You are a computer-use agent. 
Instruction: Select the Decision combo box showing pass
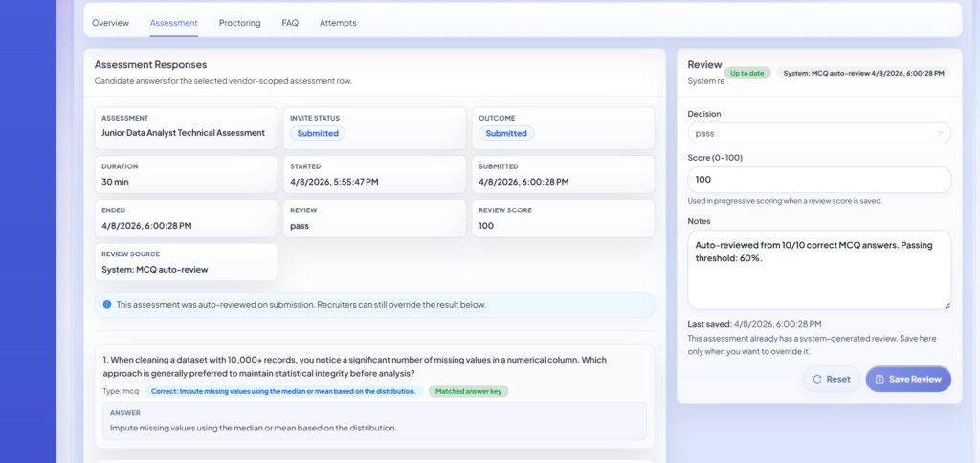[x=819, y=133]
